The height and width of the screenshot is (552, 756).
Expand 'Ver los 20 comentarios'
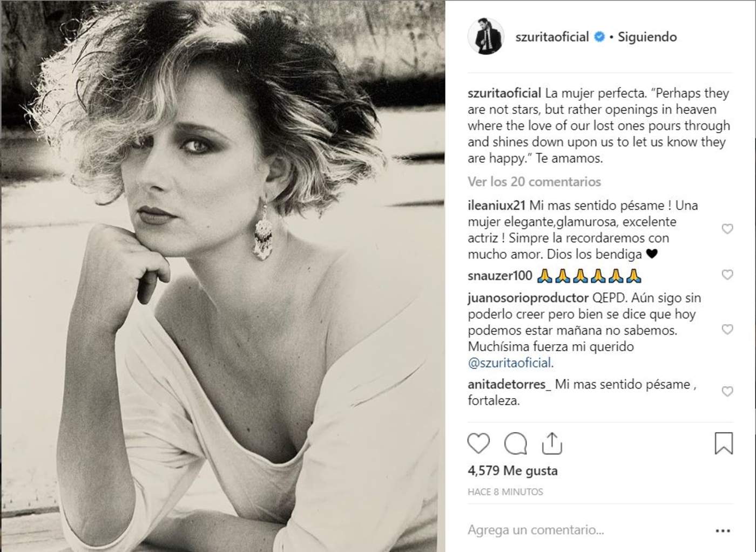pyautogui.click(x=534, y=182)
